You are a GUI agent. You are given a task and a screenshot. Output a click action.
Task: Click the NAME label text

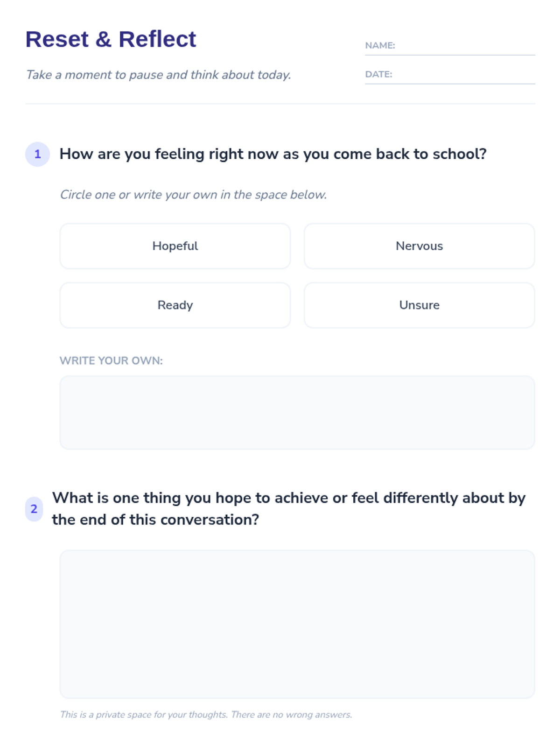[380, 45]
